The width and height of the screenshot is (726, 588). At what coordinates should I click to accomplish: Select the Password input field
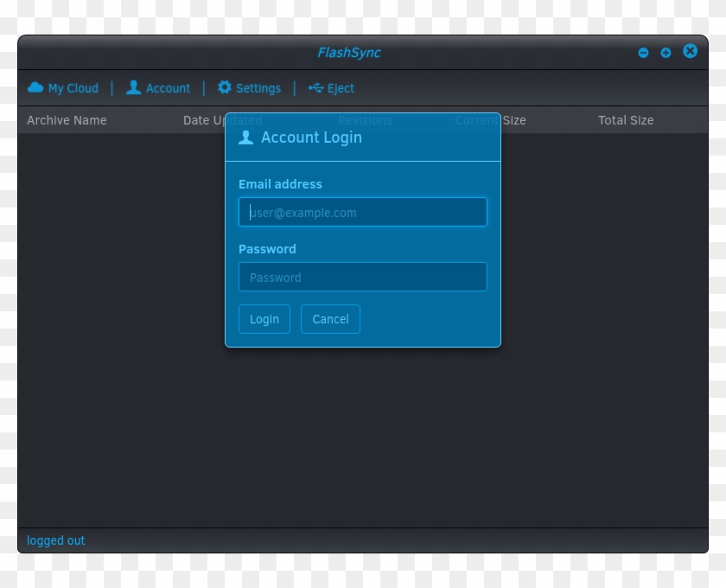[363, 277]
